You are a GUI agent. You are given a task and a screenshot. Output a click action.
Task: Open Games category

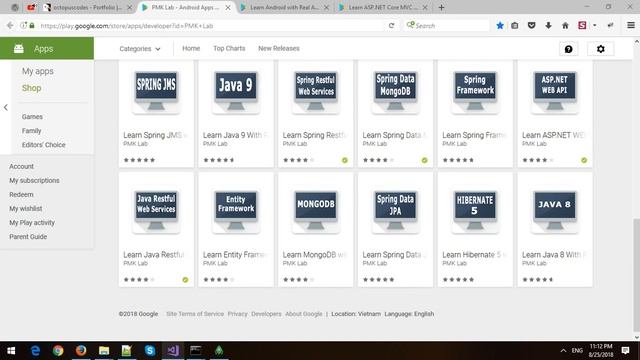point(32,117)
